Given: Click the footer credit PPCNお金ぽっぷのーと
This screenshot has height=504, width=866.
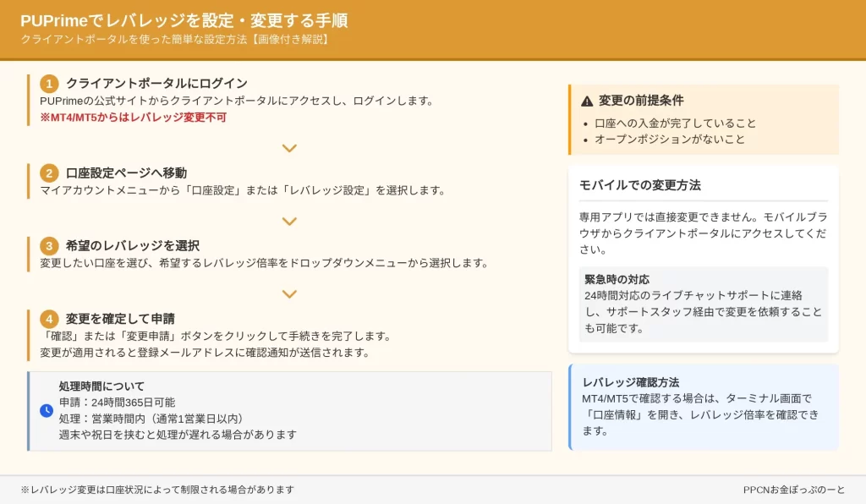Looking at the screenshot, I should tap(793, 490).
